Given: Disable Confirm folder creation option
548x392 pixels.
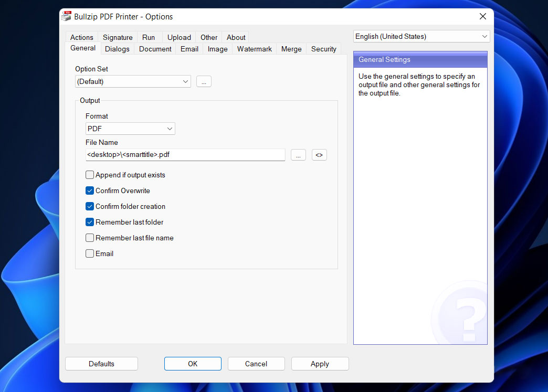Looking at the screenshot, I should click(90, 206).
